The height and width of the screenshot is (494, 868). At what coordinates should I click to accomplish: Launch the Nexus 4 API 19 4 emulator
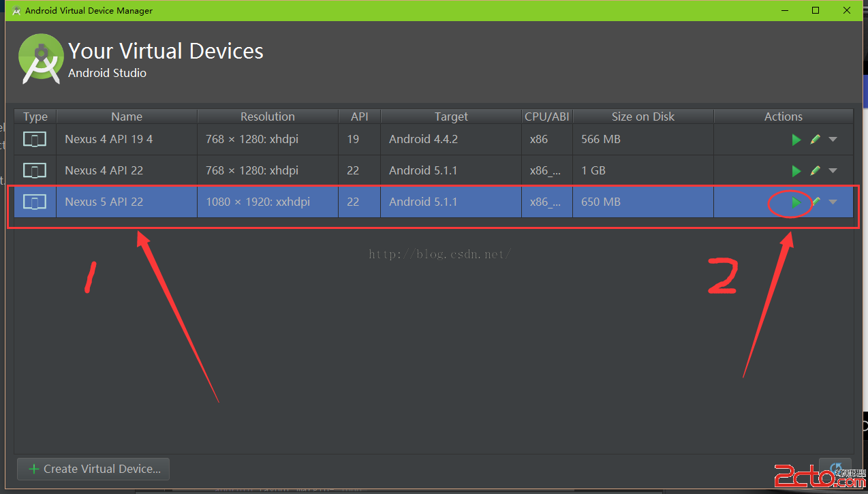pyautogui.click(x=796, y=140)
